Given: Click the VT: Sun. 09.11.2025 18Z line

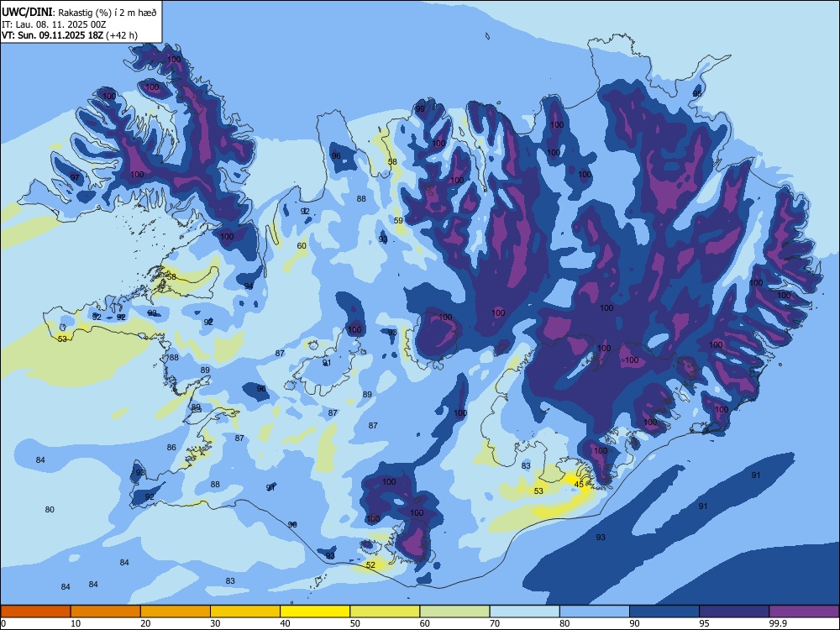Looking at the screenshot, I should click(x=70, y=35).
